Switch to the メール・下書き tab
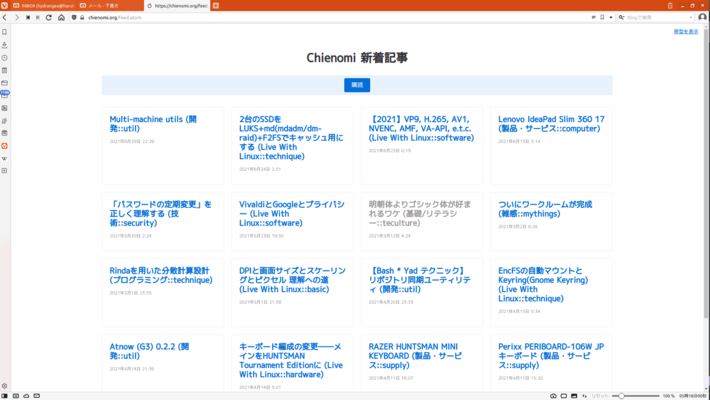The width and height of the screenshot is (710, 400). point(110,6)
